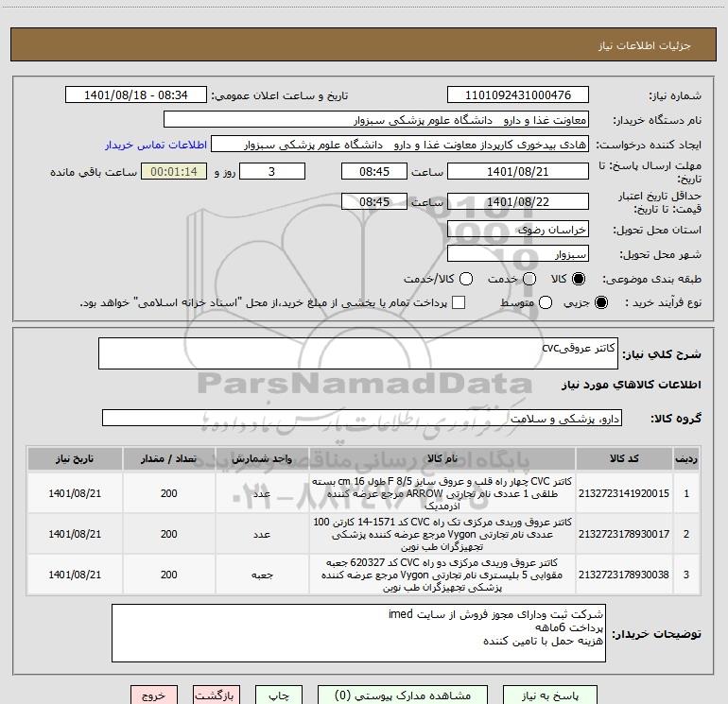Select the کالا radio button
The width and height of the screenshot is (728, 704).
click(579, 279)
